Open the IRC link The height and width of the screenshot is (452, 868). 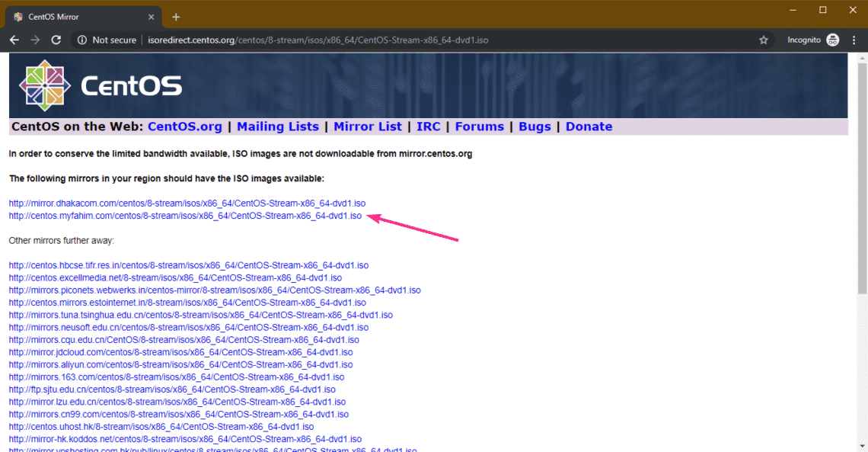(428, 126)
